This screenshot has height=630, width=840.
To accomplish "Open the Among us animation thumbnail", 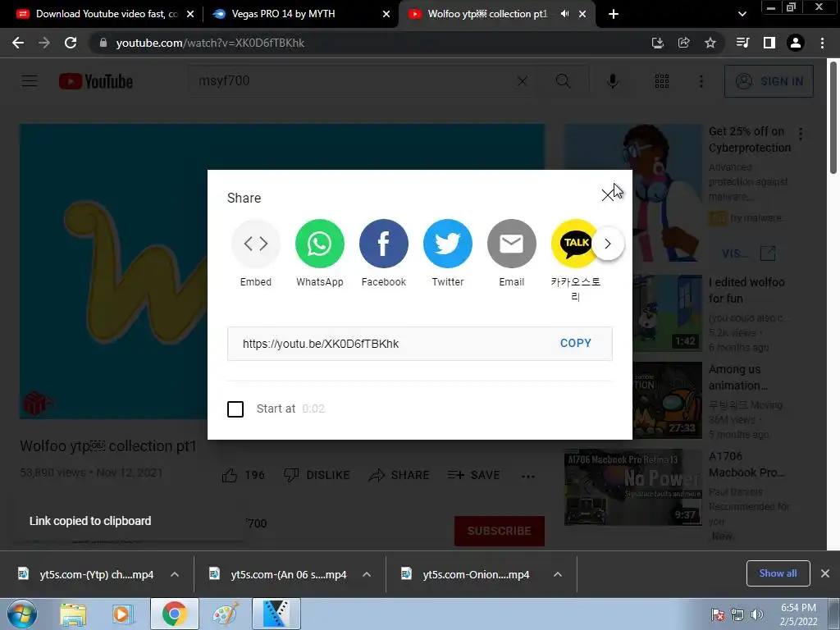I will point(668,400).
